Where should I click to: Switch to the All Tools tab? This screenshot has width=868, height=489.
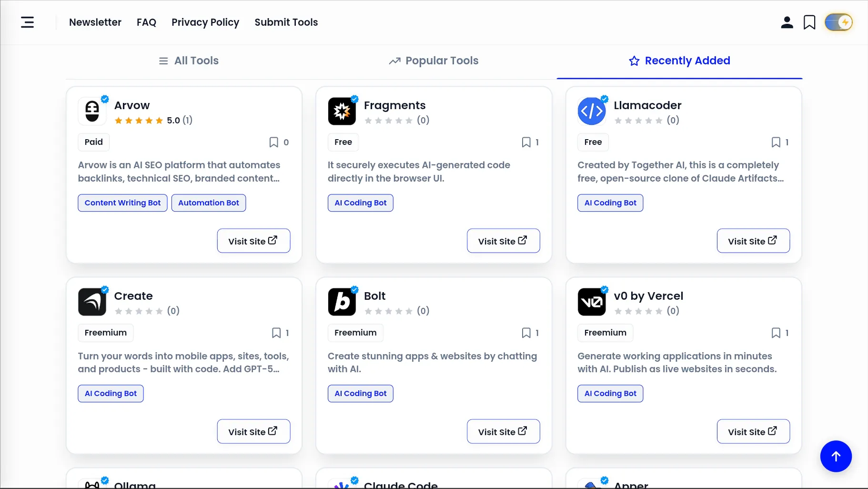(x=189, y=61)
